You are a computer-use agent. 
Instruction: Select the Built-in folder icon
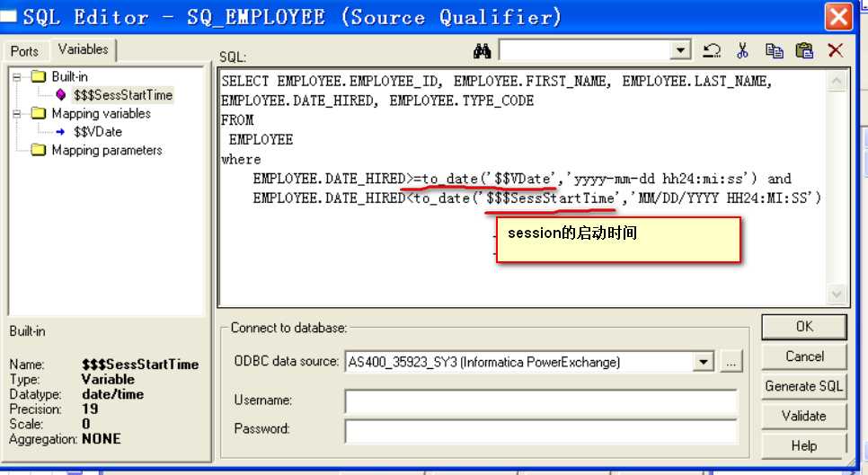click(39, 76)
